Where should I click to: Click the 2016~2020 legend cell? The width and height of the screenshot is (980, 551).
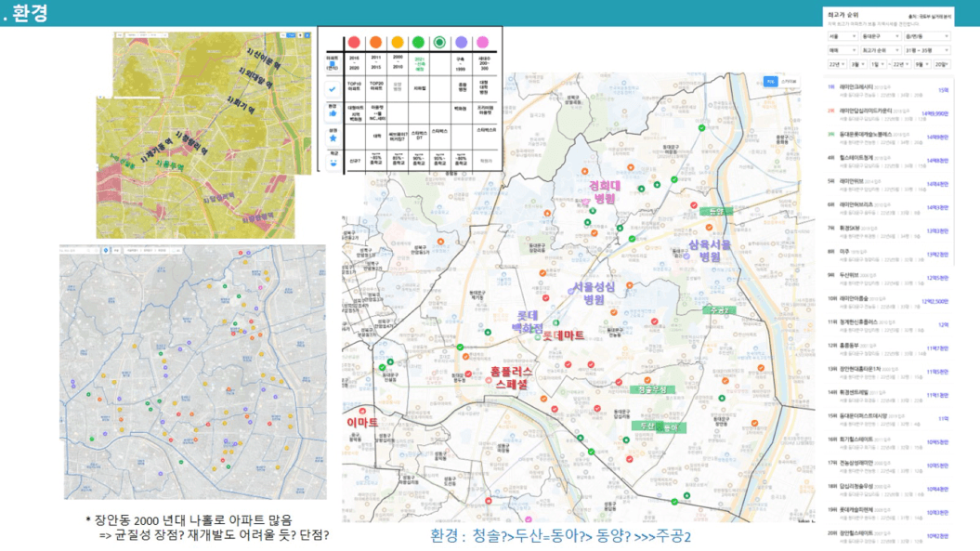[x=354, y=62]
